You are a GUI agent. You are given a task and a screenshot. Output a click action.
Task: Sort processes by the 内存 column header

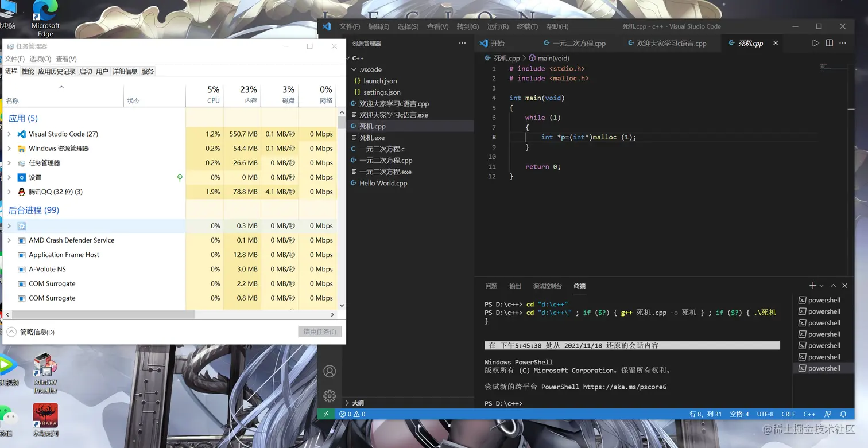point(242,95)
